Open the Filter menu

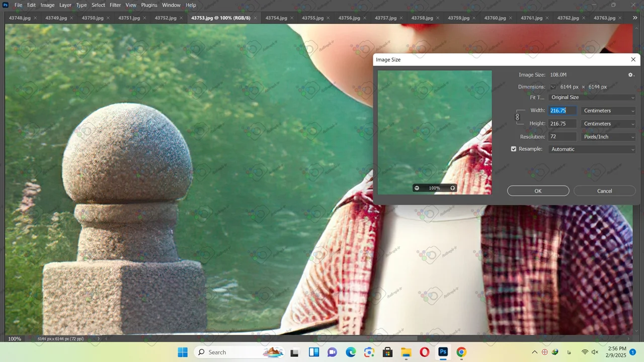(115, 5)
